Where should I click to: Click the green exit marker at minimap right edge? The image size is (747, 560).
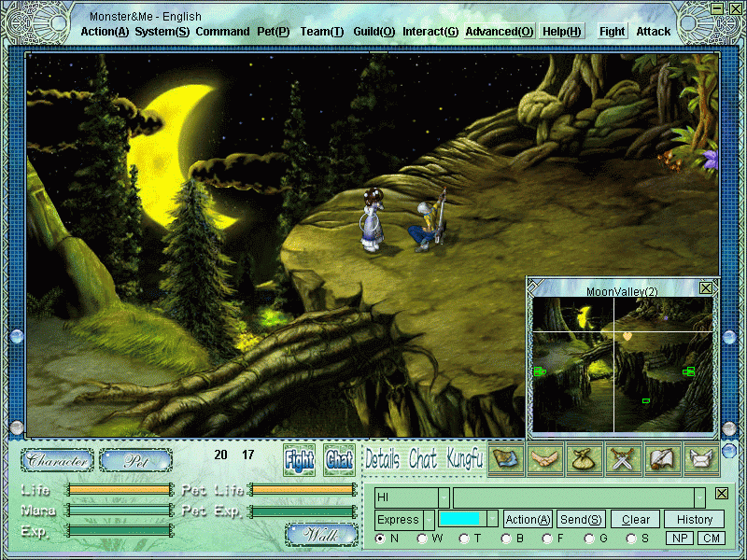[x=689, y=371]
